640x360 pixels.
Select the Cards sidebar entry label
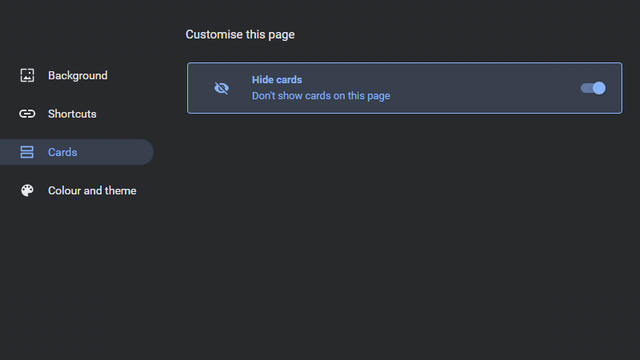pyautogui.click(x=62, y=152)
